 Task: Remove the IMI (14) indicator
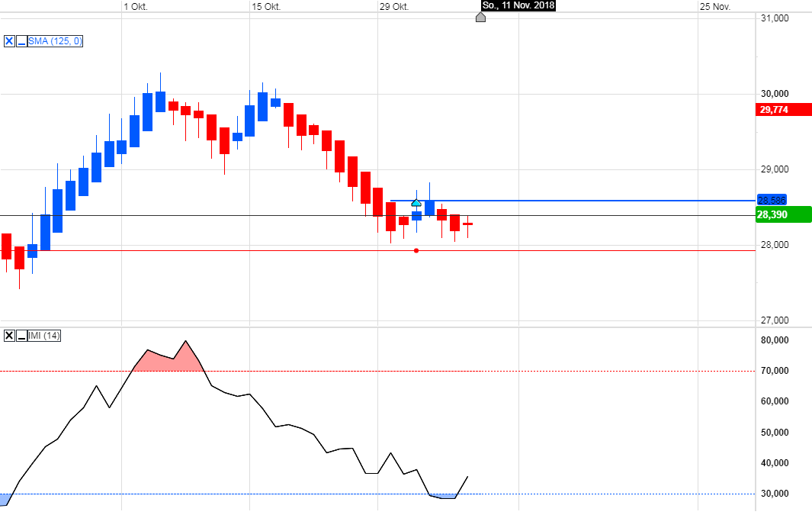[x=9, y=336]
